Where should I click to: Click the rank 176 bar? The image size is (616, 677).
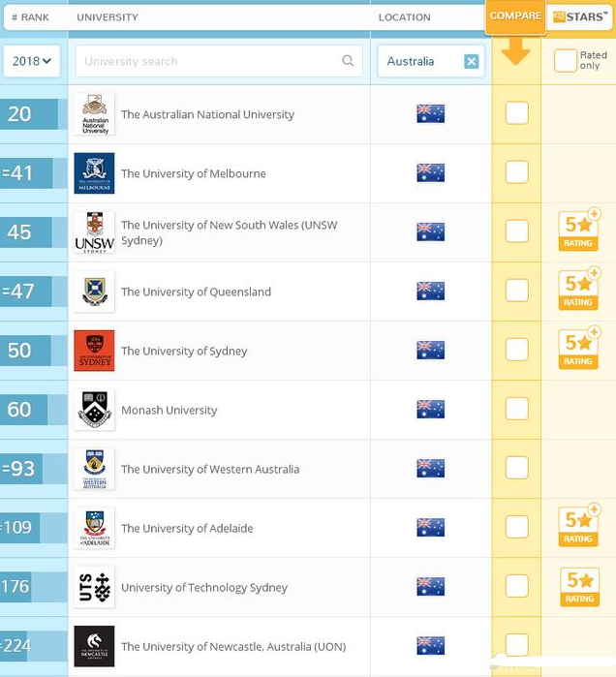(15, 587)
